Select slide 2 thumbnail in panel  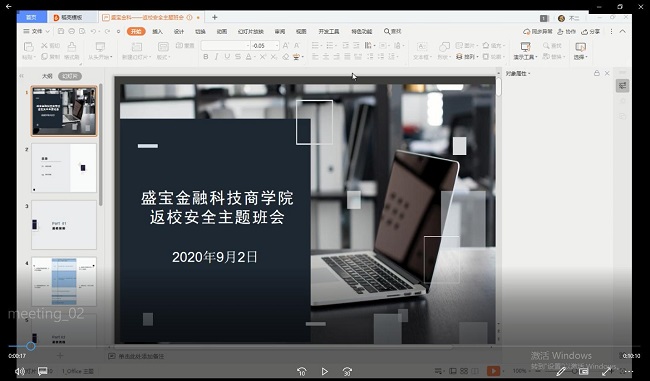[64, 168]
